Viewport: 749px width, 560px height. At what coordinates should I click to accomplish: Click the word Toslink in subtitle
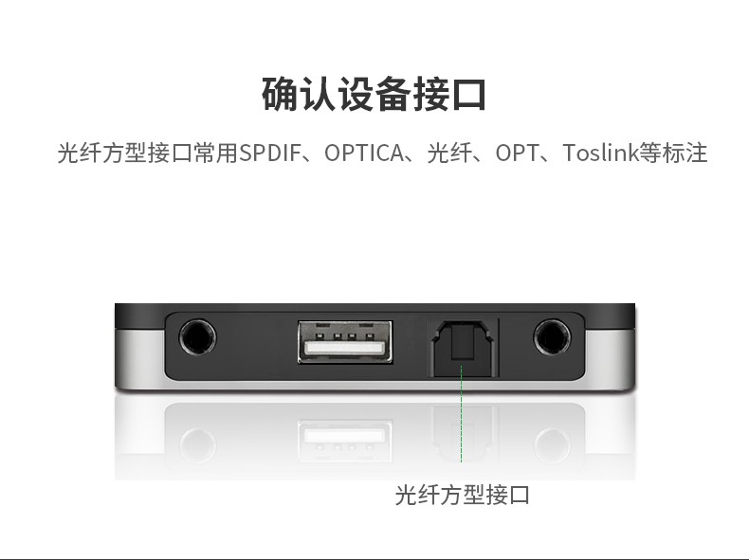[600, 153]
